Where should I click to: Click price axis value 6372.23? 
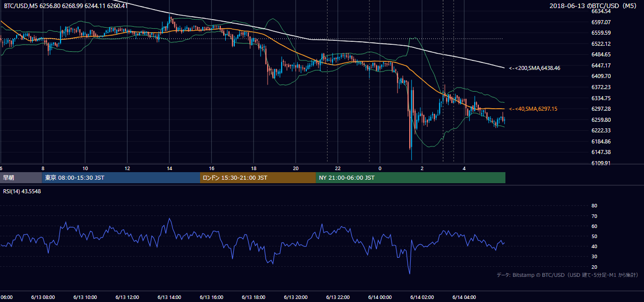pyautogui.click(x=601, y=87)
